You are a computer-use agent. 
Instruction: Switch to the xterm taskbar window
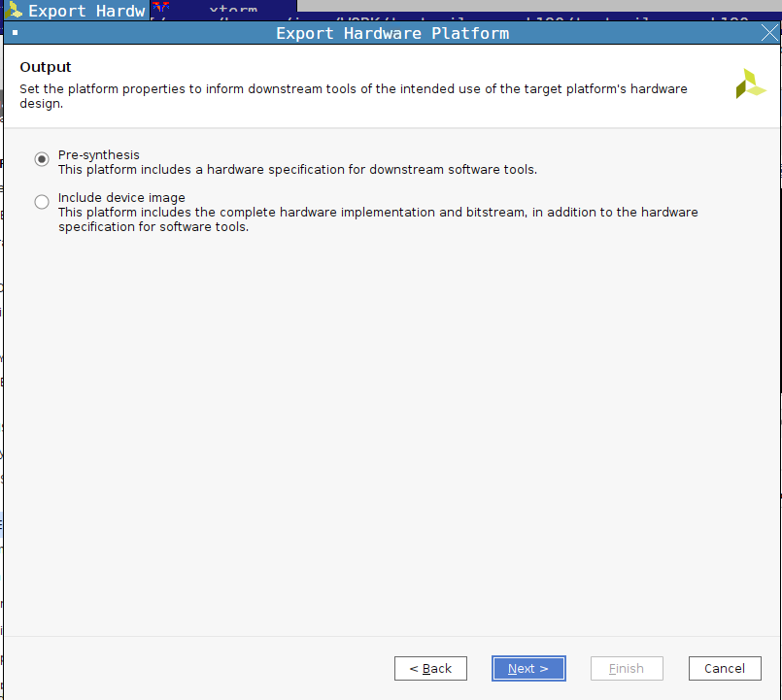click(x=232, y=10)
